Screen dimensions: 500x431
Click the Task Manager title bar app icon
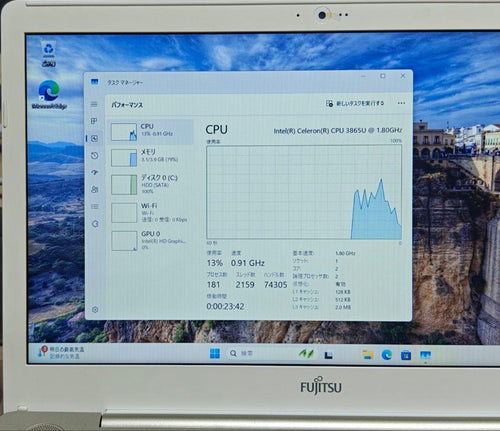95,82
